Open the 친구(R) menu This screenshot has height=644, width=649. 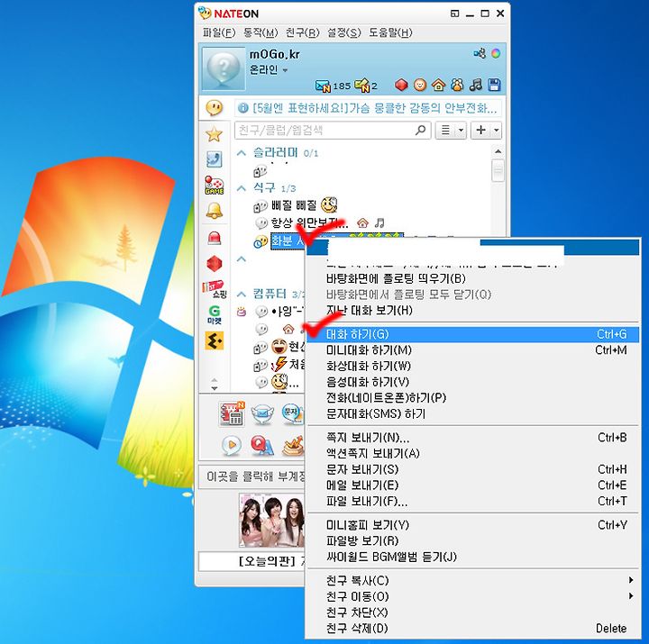[x=303, y=32]
